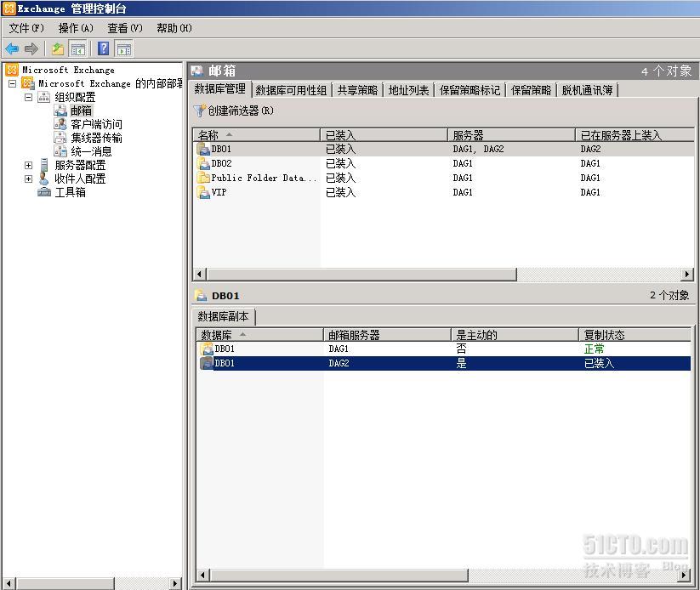Open the 文件(F) menu
700x590 pixels.
(x=26, y=28)
